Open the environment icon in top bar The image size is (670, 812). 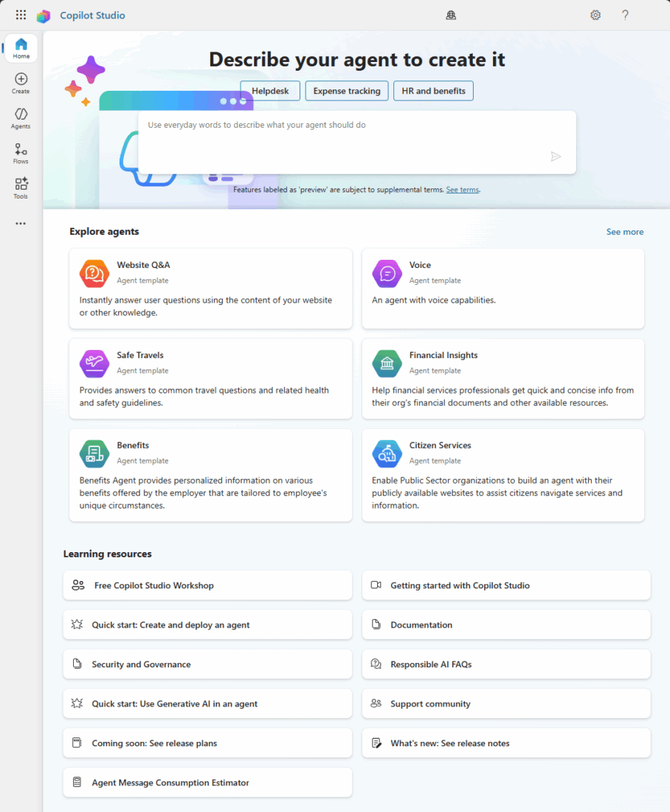click(451, 15)
